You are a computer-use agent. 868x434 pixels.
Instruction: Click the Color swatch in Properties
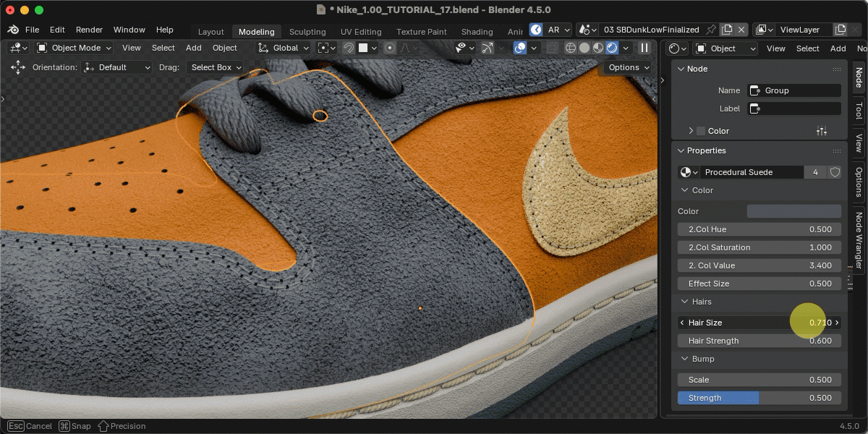tap(793, 211)
